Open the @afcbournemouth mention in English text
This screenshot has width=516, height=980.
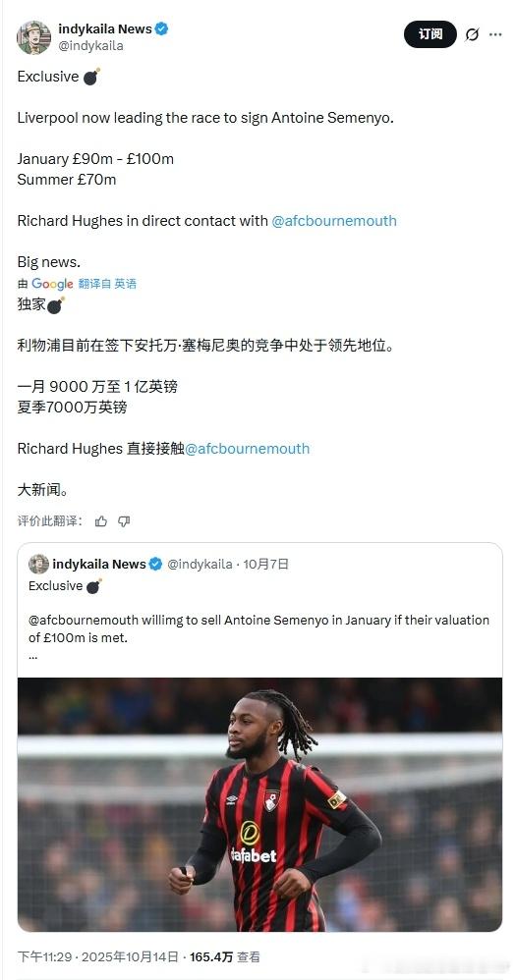(x=334, y=221)
